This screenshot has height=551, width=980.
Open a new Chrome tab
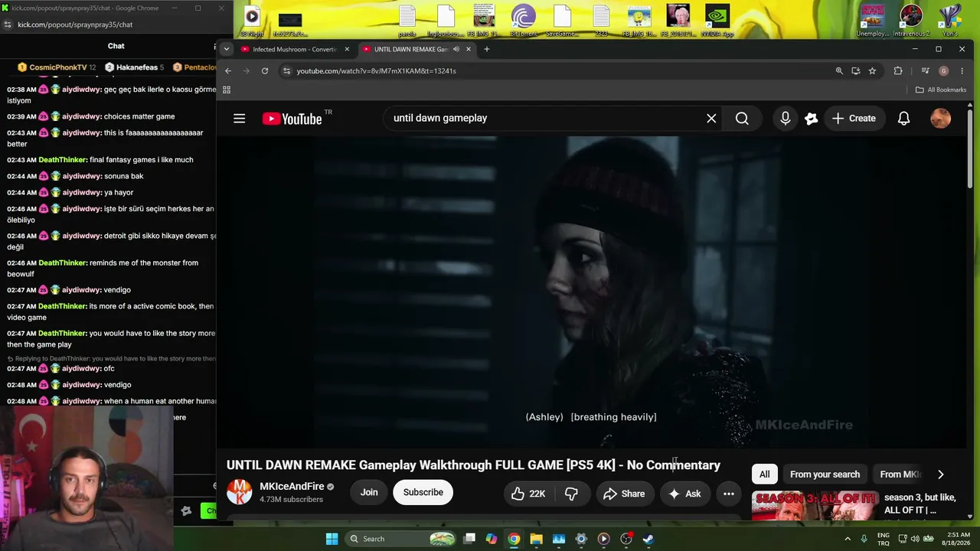[486, 50]
